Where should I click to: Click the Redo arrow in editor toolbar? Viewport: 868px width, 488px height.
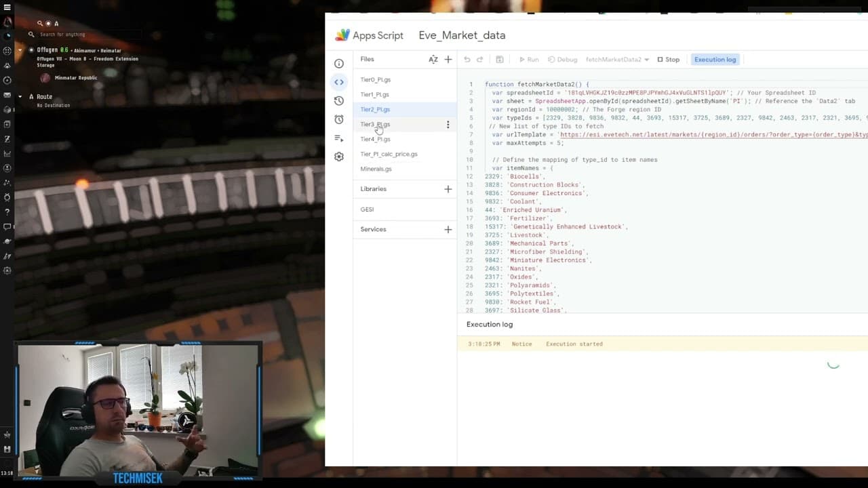[x=480, y=60]
